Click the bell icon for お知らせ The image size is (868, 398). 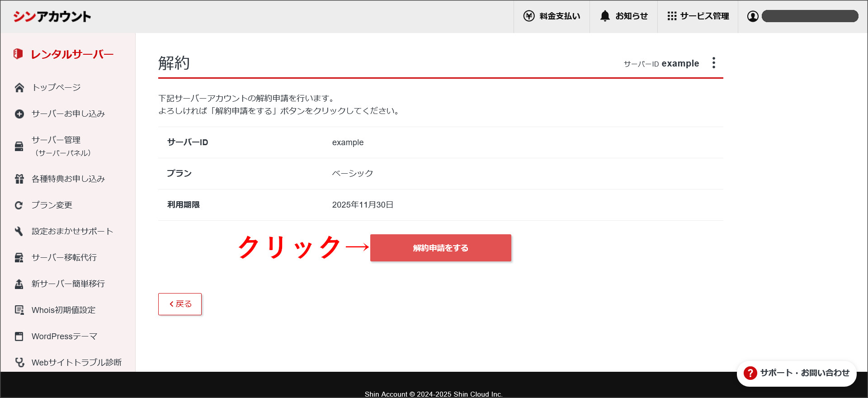pos(605,16)
